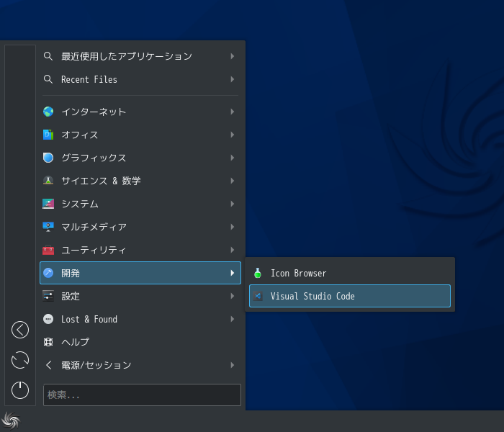Click the サイエンス & 数学 arrow

point(233,181)
